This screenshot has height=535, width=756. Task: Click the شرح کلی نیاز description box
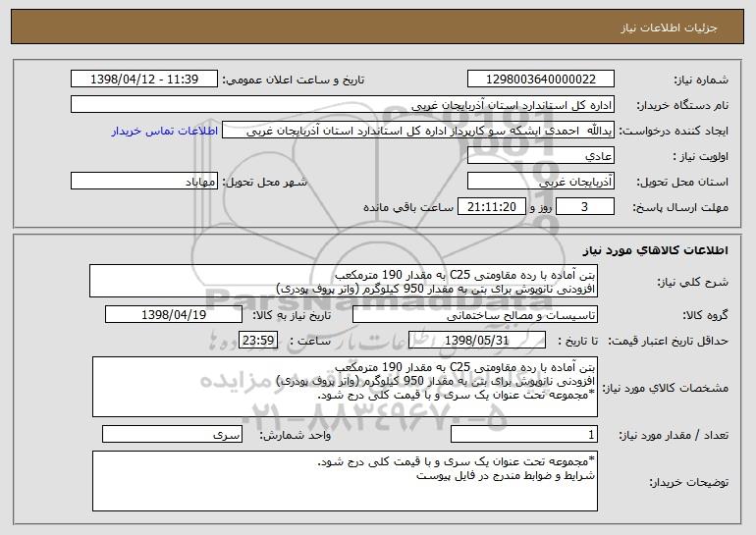click(x=344, y=281)
